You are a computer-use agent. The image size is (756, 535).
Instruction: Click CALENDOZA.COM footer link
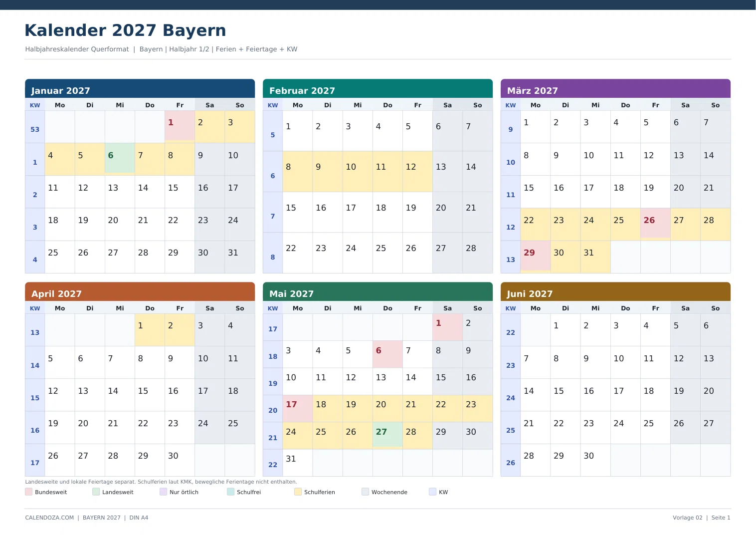49,518
